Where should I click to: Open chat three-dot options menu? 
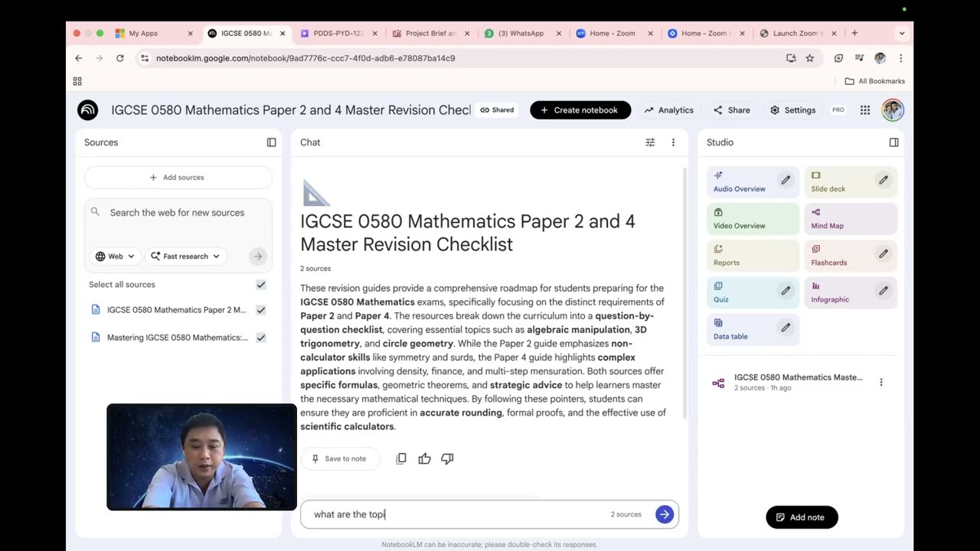tap(673, 142)
